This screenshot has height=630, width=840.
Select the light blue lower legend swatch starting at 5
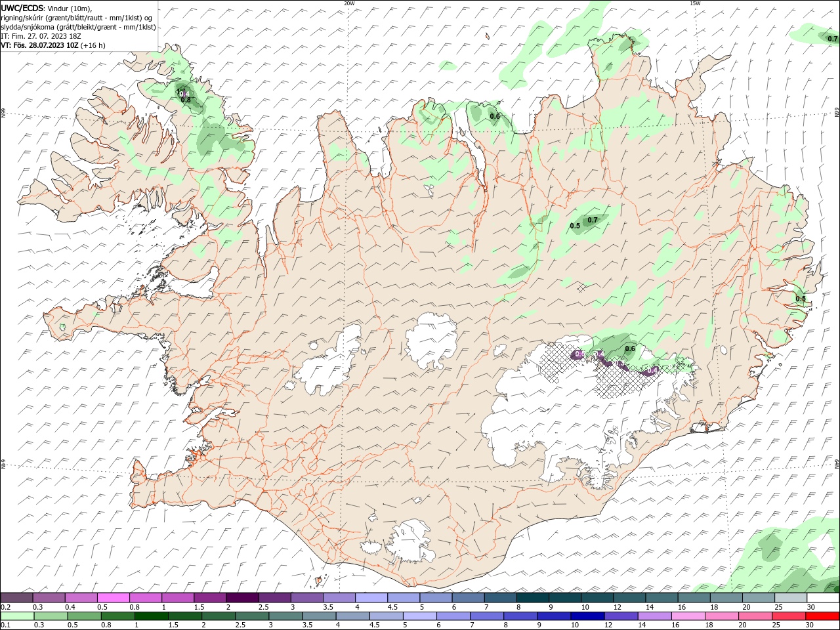point(419,616)
